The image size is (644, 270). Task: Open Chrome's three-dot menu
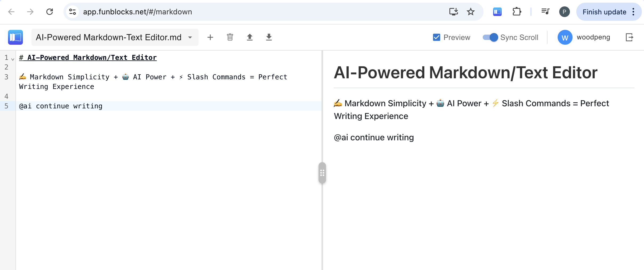coord(634,12)
